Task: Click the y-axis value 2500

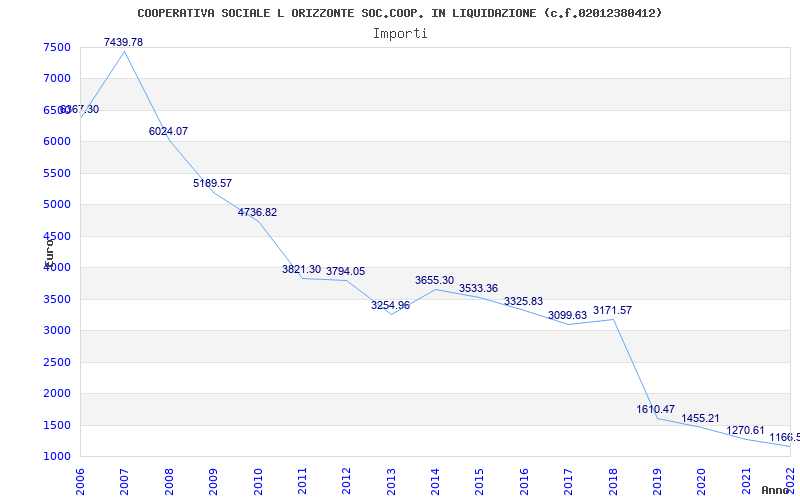Action: coord(57,362)
